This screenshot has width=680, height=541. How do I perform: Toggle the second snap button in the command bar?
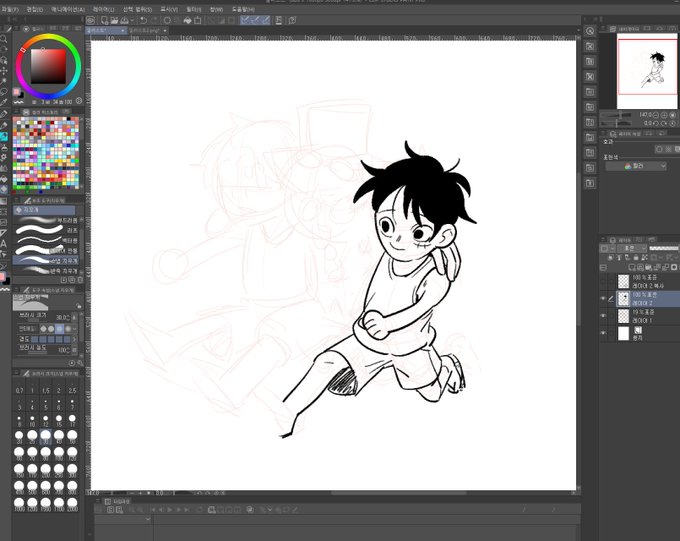(255, 20)
